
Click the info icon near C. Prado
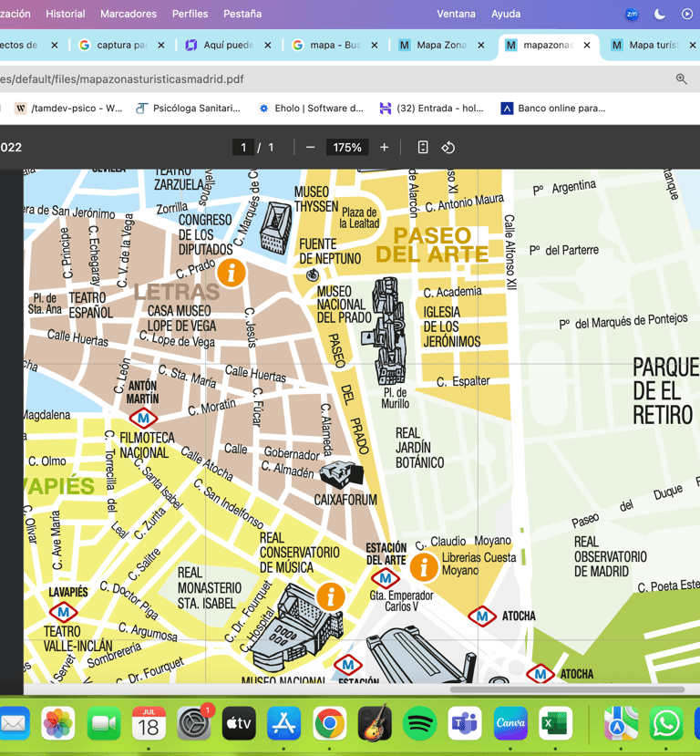point(232,273)
